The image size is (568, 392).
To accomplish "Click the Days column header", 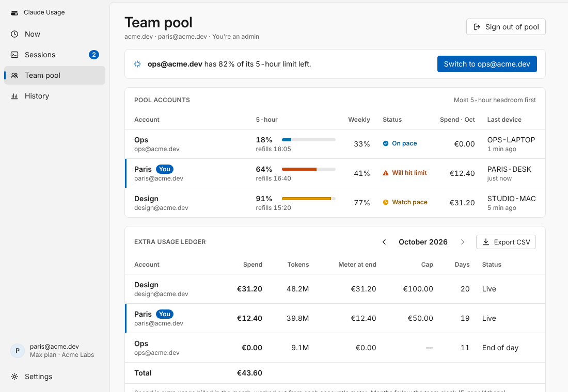I will pos(462,264).
